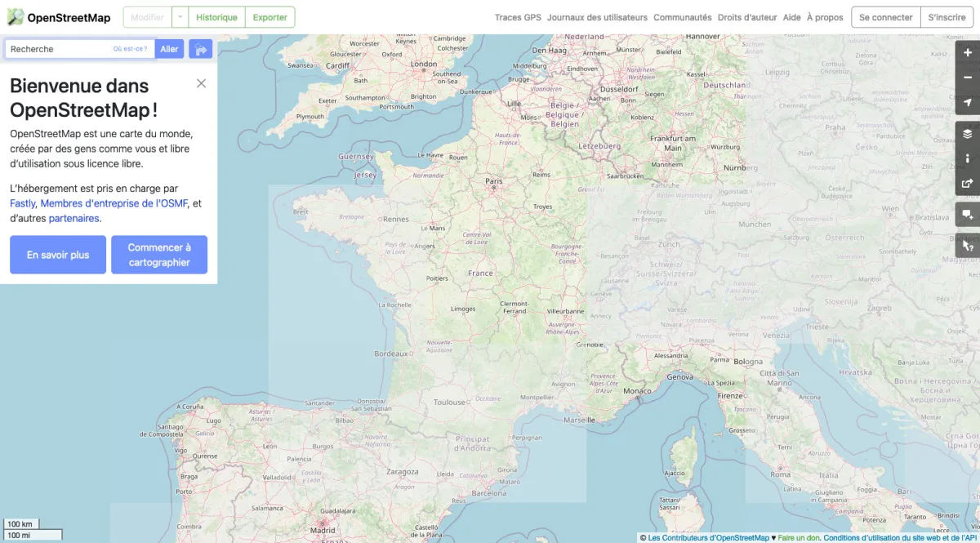
Task: Click the Bologna label on the map
Action: (748, 362)
